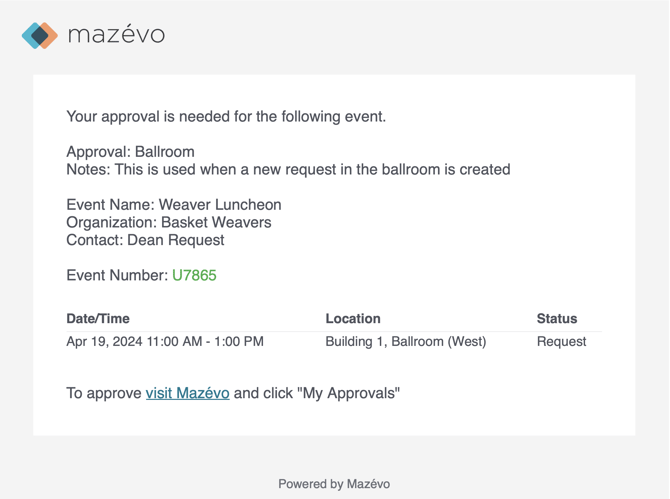Click the "Approval: Ballroom" line

point(130,152)
